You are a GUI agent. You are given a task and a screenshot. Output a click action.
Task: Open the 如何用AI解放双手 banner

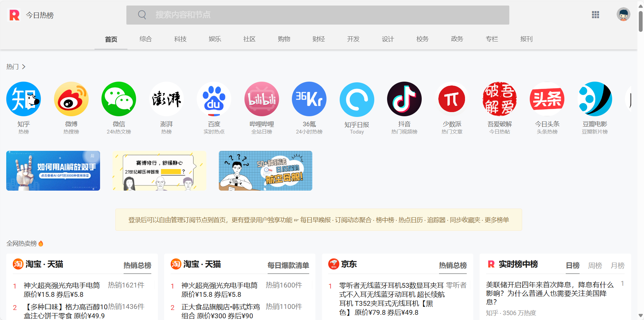coord(53,171)
